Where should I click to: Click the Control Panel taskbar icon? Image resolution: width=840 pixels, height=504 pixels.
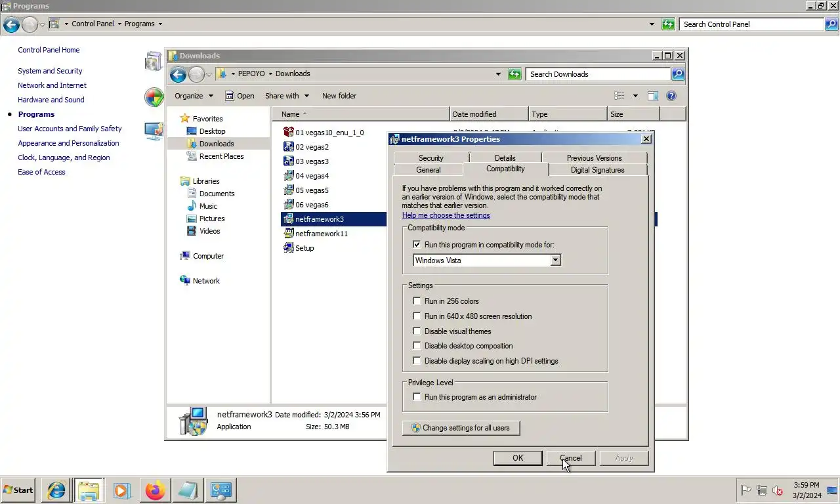(220, 490)
